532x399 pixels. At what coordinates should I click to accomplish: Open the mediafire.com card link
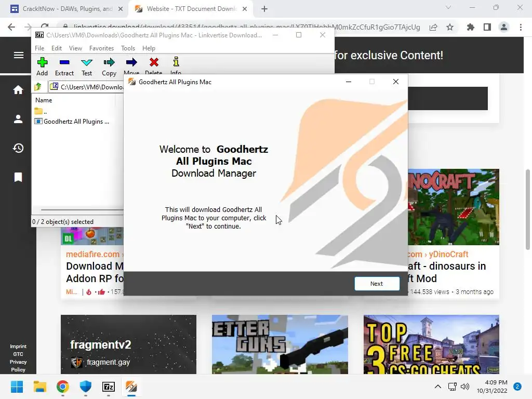(92, 254)
